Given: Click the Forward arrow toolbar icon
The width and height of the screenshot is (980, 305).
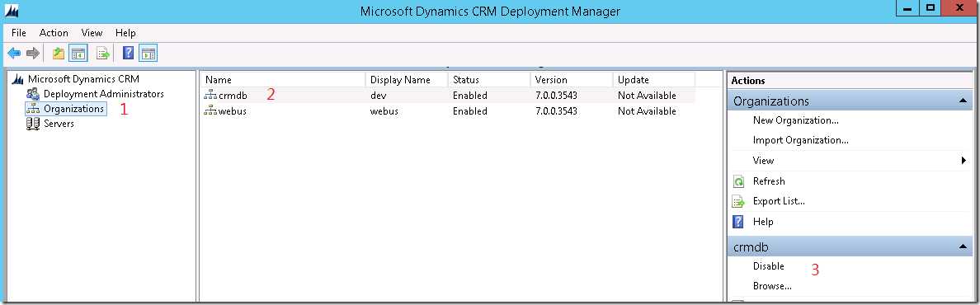Looking at the screenshot, I should [x=33, y=54].
